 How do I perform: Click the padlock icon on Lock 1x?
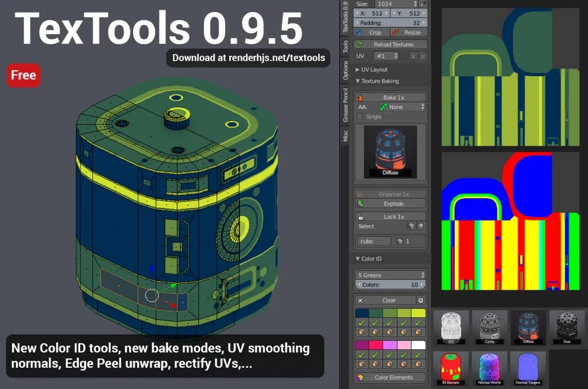click(360, 217)
